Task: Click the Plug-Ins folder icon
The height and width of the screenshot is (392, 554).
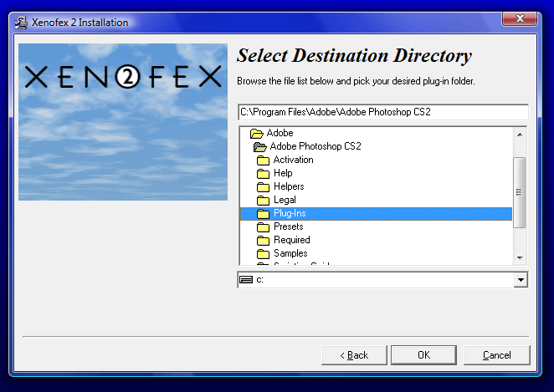Action: tap(263, 214)
